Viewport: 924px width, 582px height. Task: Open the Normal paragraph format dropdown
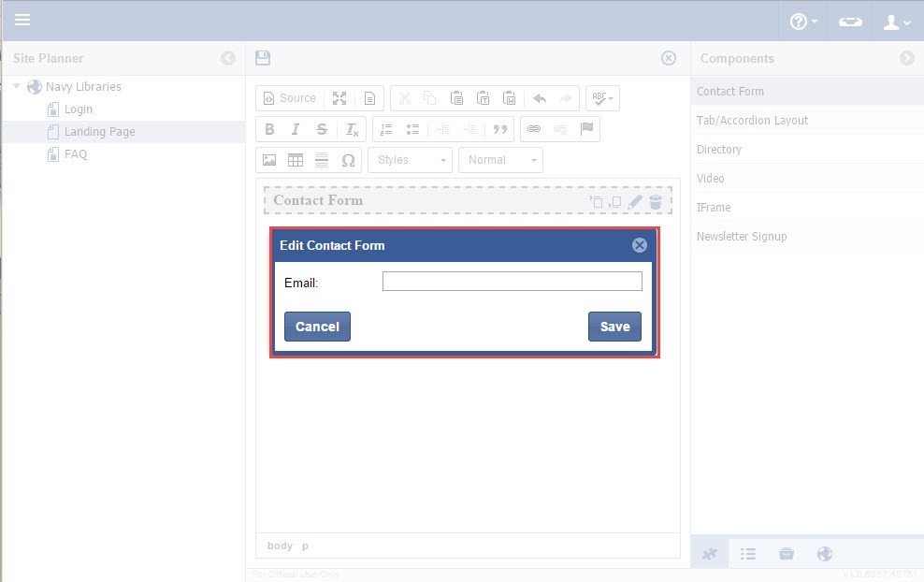500,160
